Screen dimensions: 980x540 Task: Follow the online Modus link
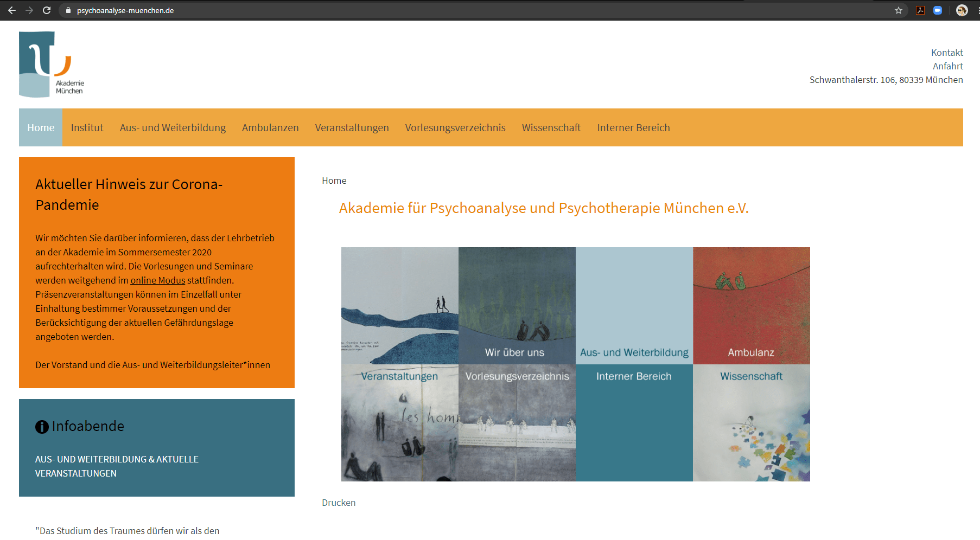[157, 280]
